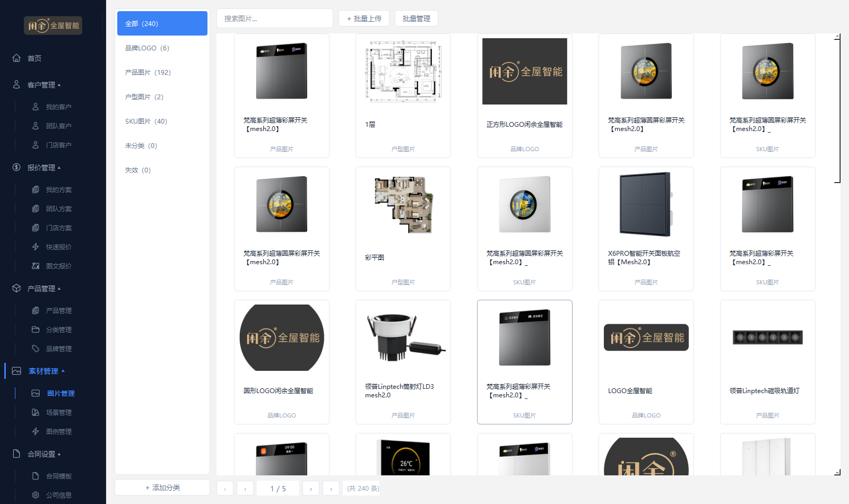Click the scrollbar down arrow
The height and width of the screenshot is (504, 849).
837,472
